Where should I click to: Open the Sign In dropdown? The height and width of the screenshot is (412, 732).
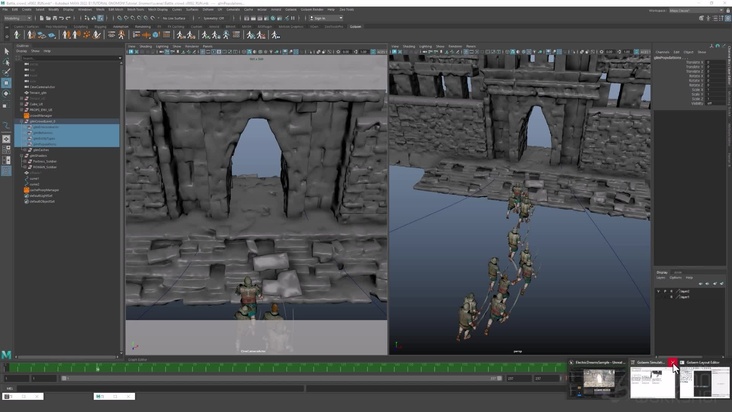(x=326, y=18)
